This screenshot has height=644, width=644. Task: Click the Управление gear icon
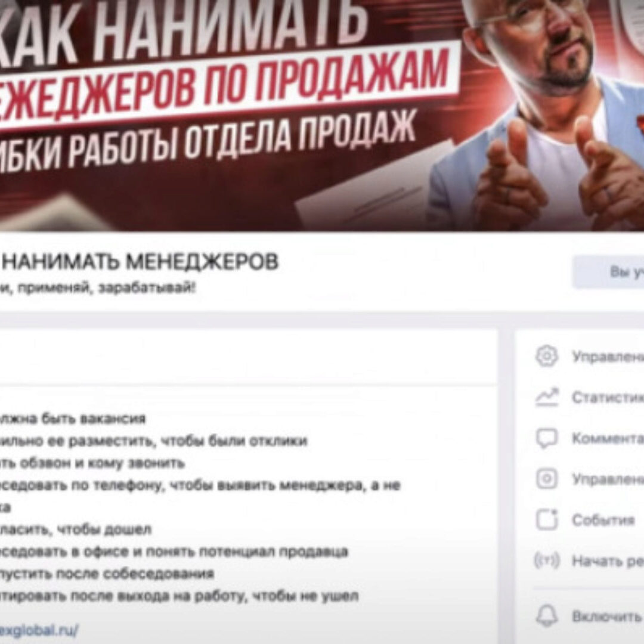tap(547, 357)
